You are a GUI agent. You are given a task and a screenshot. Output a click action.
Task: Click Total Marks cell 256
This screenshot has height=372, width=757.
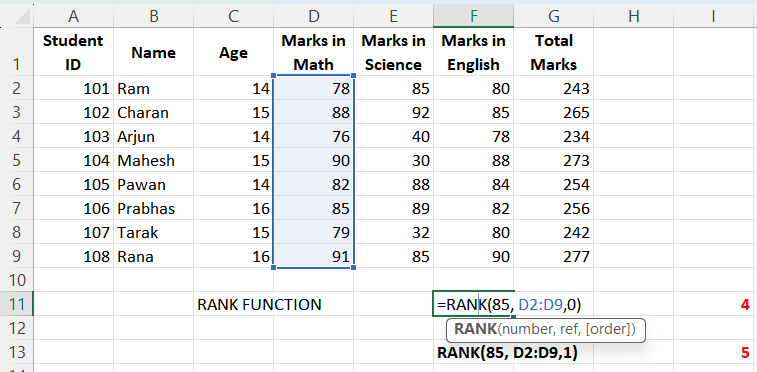point(554,208)
